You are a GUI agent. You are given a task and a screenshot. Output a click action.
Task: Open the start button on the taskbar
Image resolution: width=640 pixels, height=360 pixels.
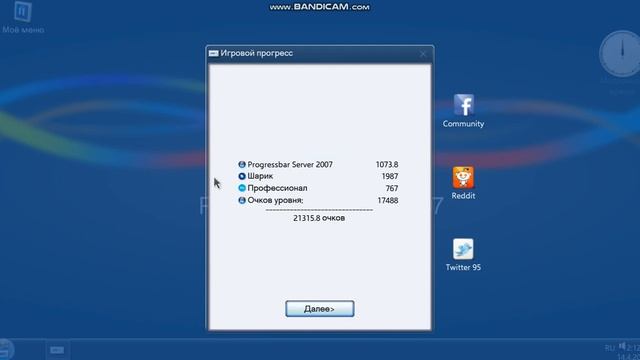point(6,349)
